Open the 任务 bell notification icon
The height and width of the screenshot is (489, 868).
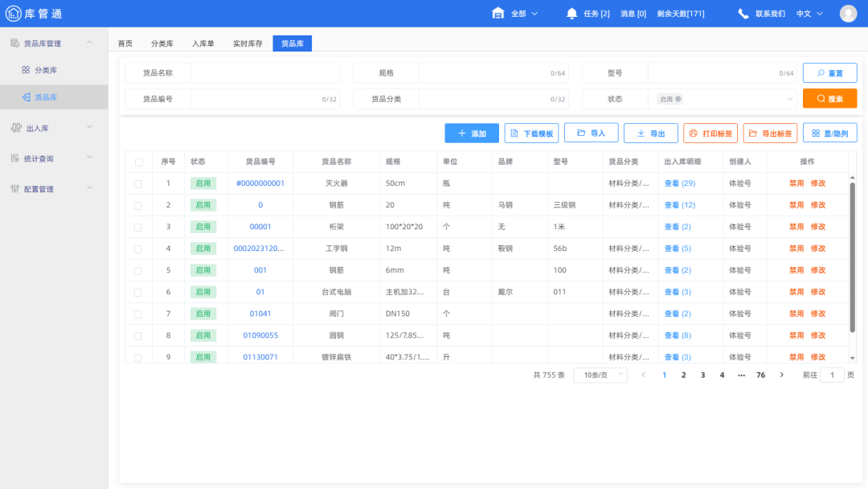[571, 13]
